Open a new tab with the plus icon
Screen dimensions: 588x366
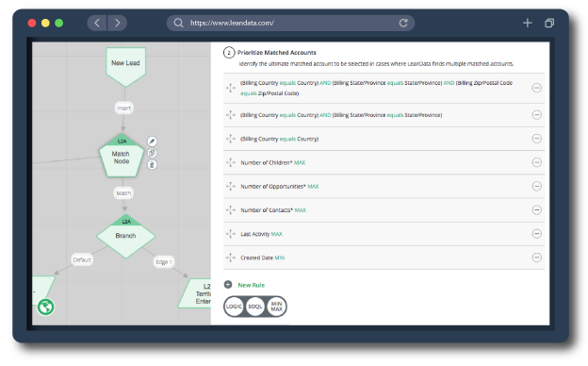pos(528,23)
